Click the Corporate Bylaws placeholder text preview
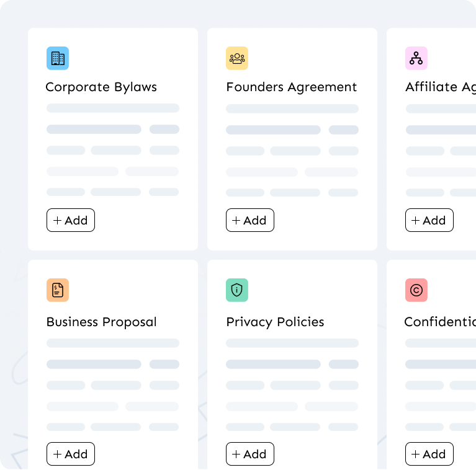Image resolution: width=476 pixels, height=470 pixels. (x=113, y=150)
